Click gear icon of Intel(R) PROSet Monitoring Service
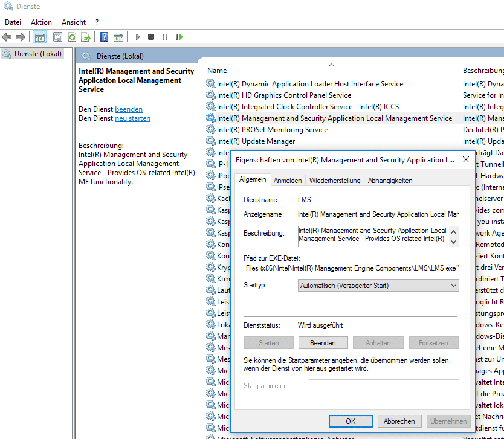The height and width of the screenshot is (439, 504). tap(210, 129)
